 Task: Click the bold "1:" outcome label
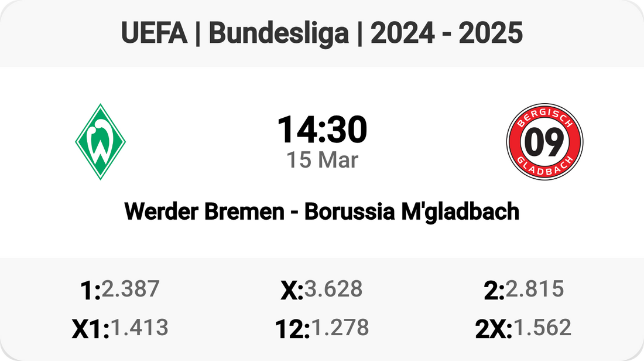(x=89, y=291)
